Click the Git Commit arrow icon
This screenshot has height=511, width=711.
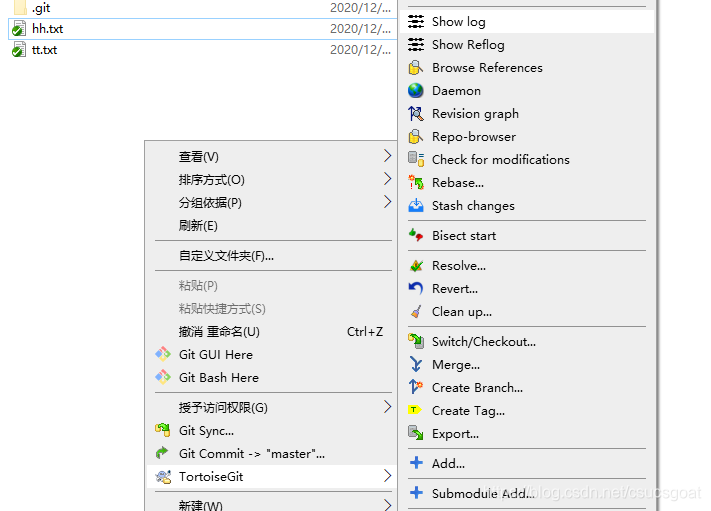[x=162, y=453]
